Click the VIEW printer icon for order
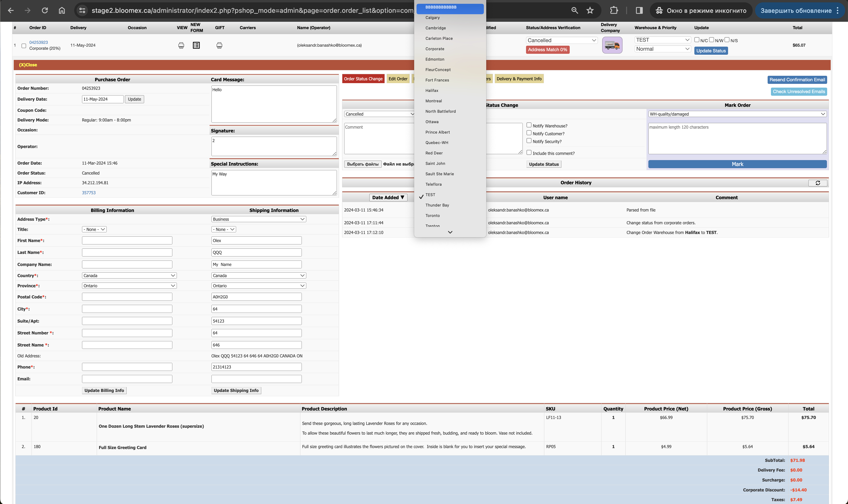Viewport: 848px width, 504px height. [181, 45]
